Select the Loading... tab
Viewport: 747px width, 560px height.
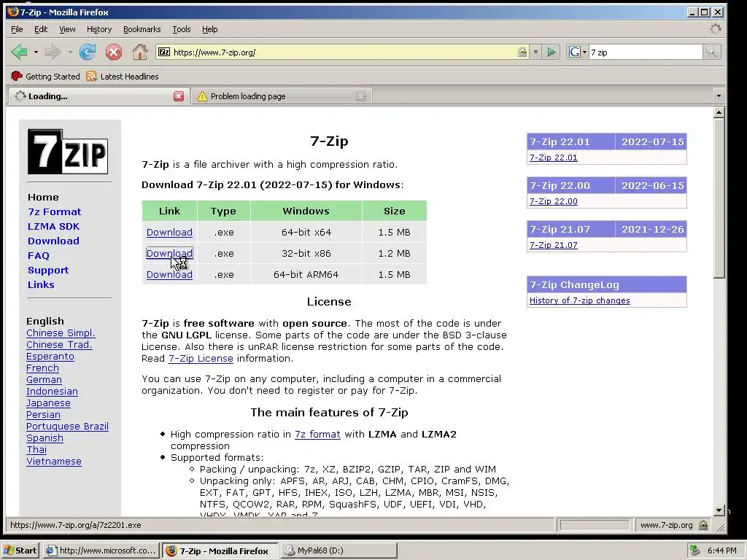(98, 96)
